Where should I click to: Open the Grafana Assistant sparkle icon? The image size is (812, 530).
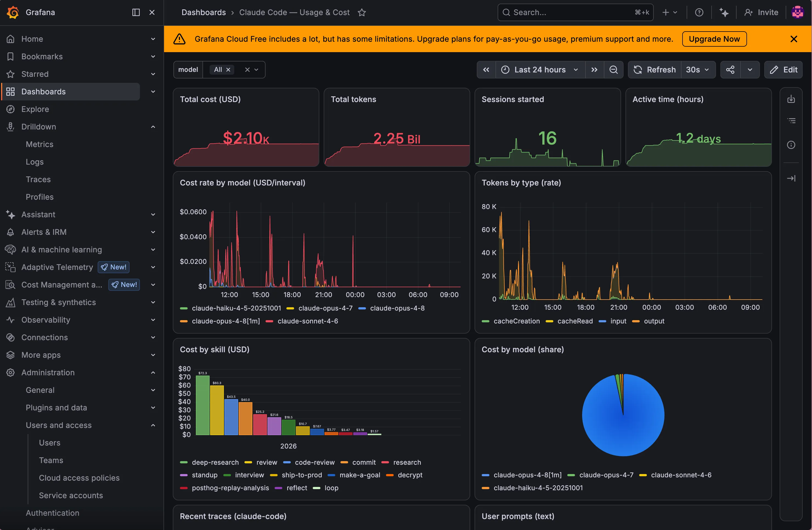724,13
